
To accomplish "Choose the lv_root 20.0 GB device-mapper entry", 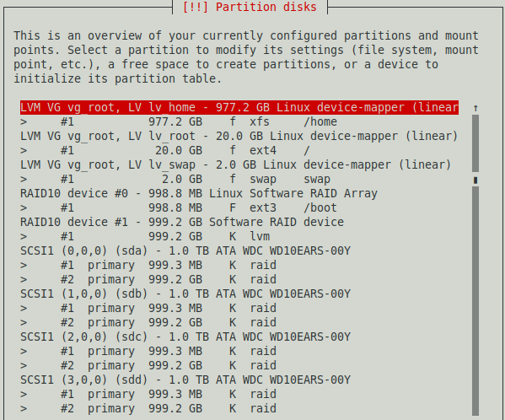I will [239, 136].
